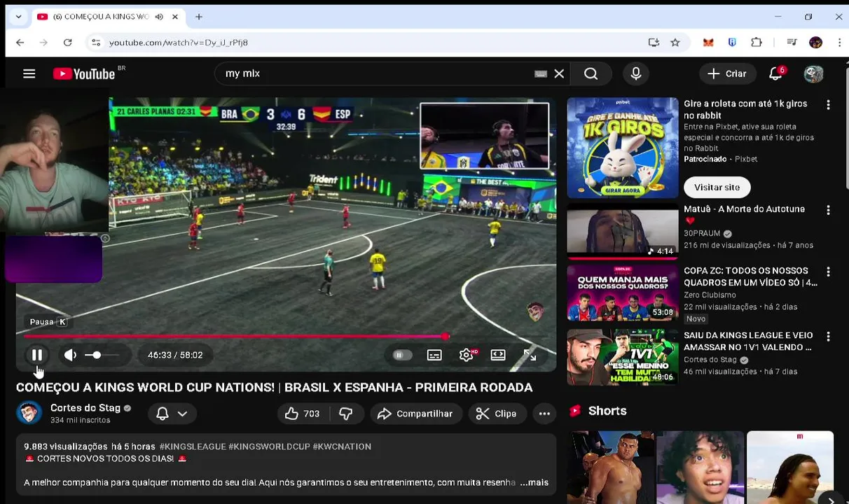
Task: Open the notifications bell in the header
Action: click(x=776, y=73)
